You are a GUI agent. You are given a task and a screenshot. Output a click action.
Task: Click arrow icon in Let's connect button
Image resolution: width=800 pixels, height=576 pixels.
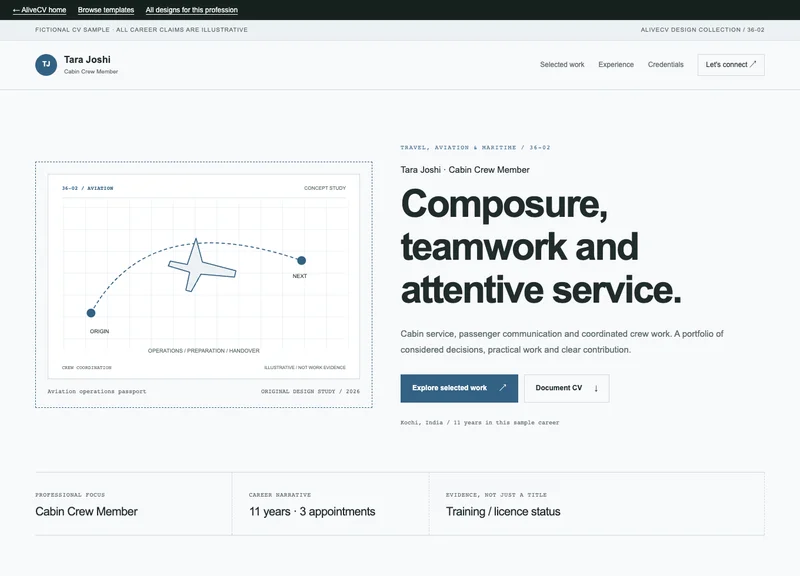point(753,64)
